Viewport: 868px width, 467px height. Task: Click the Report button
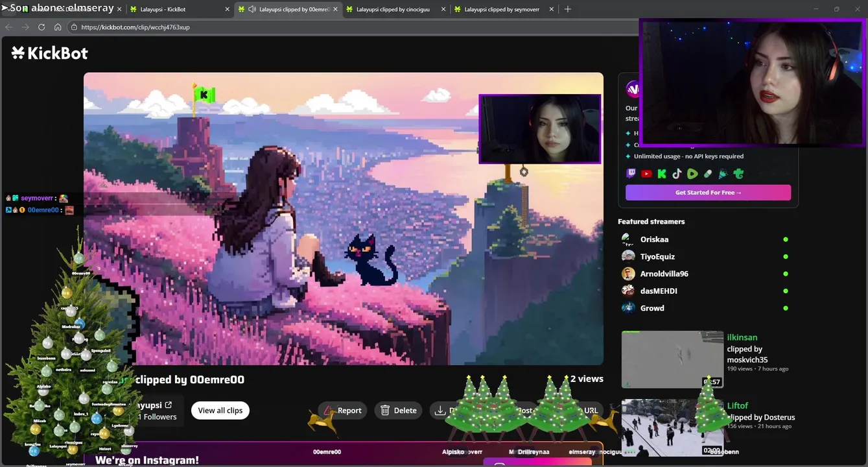(x=343, y=411)
